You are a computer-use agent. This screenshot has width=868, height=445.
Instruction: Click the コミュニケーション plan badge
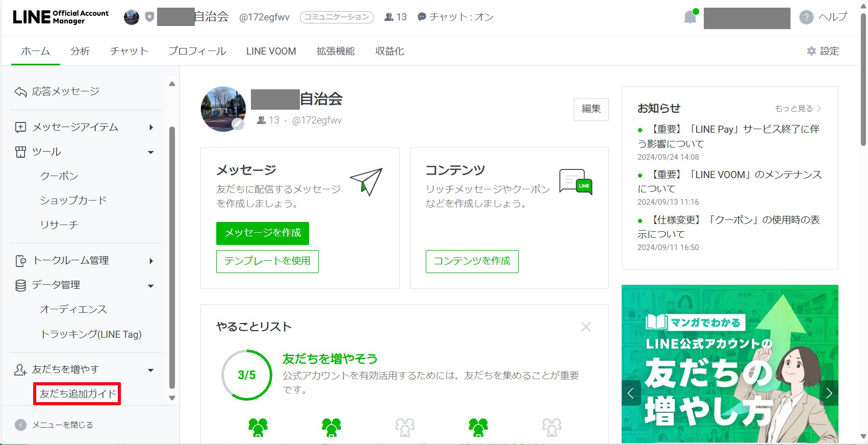(x=337, y=17)
